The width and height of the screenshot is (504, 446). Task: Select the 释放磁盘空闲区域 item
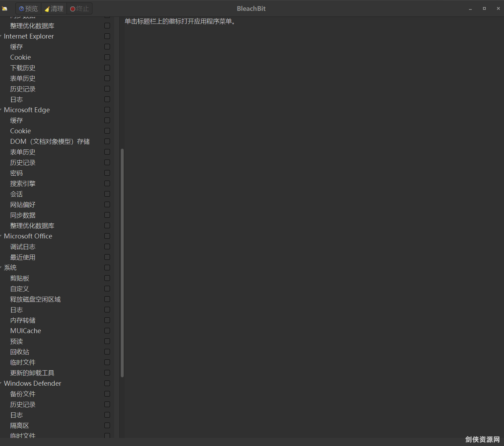tap(35, 299)
